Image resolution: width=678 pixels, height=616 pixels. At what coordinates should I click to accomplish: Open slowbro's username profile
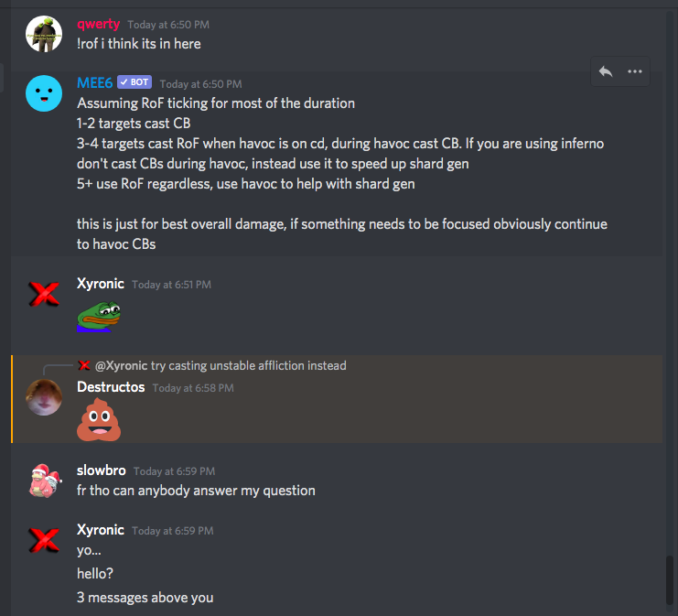click(x=102, y=470)
